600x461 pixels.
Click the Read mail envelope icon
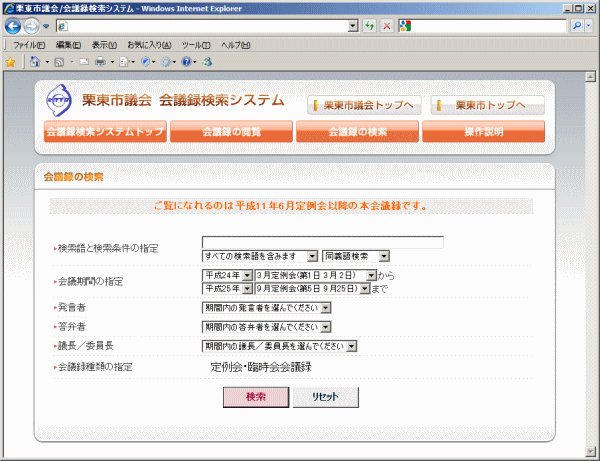(84, 62)
